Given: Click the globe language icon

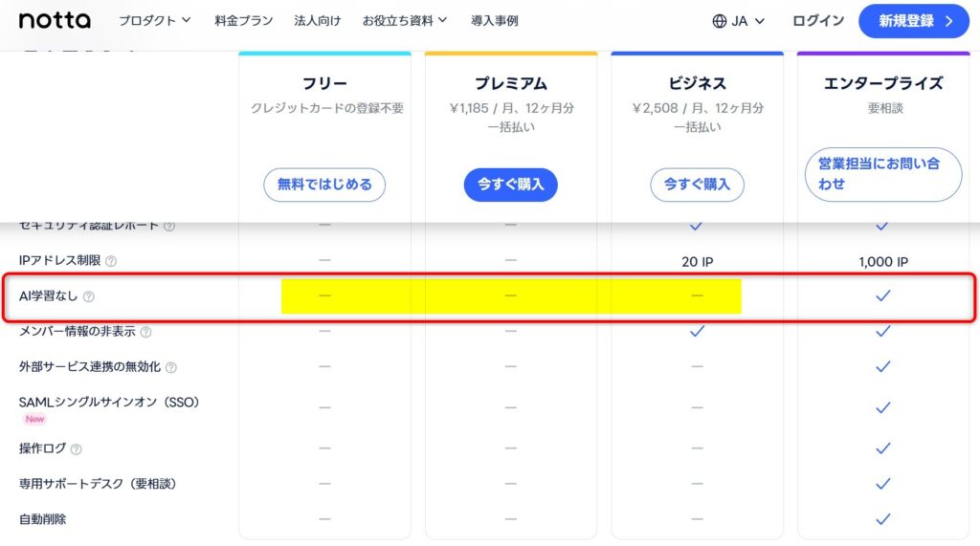Looking at the screenshot, I should pos(720,21).
